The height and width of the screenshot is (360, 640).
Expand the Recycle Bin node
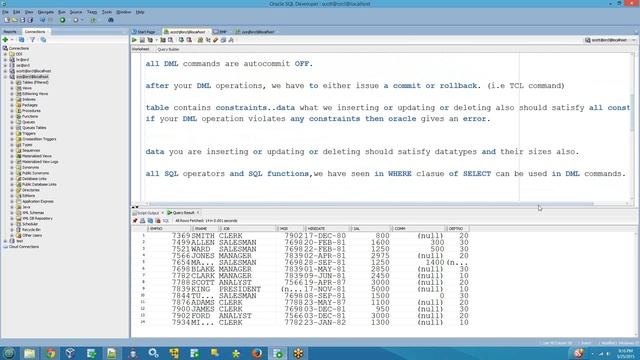(x=12, y=230)
